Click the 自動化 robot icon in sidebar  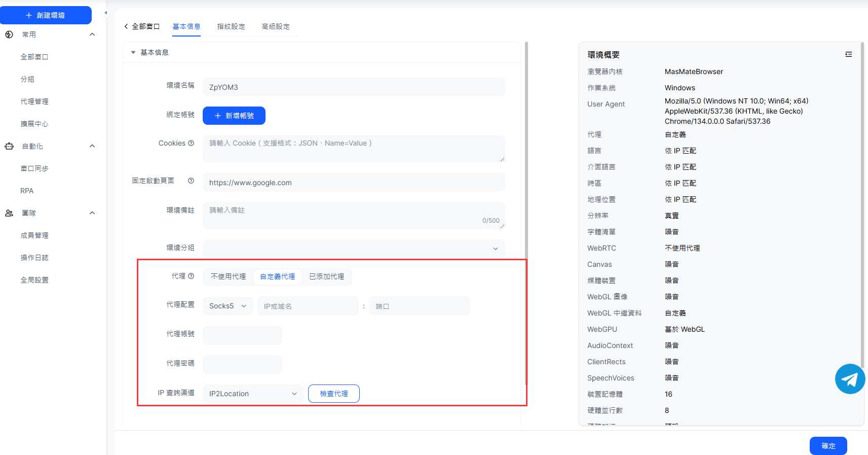pyautogui.click(x=9, y=146)
